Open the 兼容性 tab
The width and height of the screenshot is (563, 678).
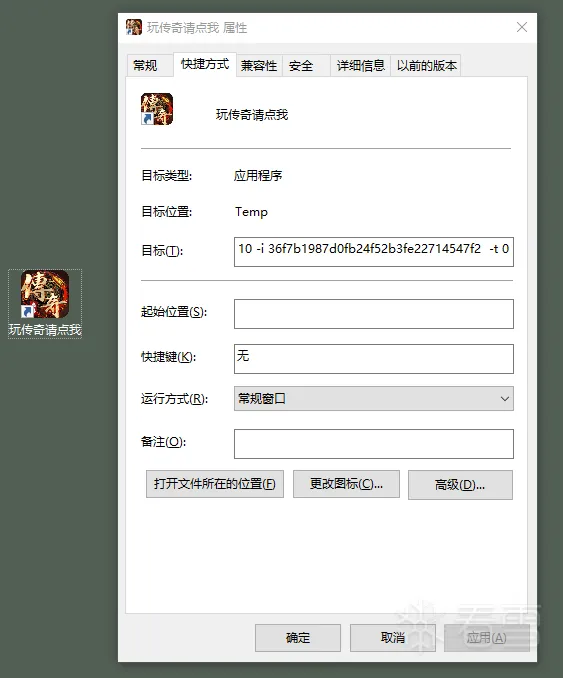coord(259,66)
